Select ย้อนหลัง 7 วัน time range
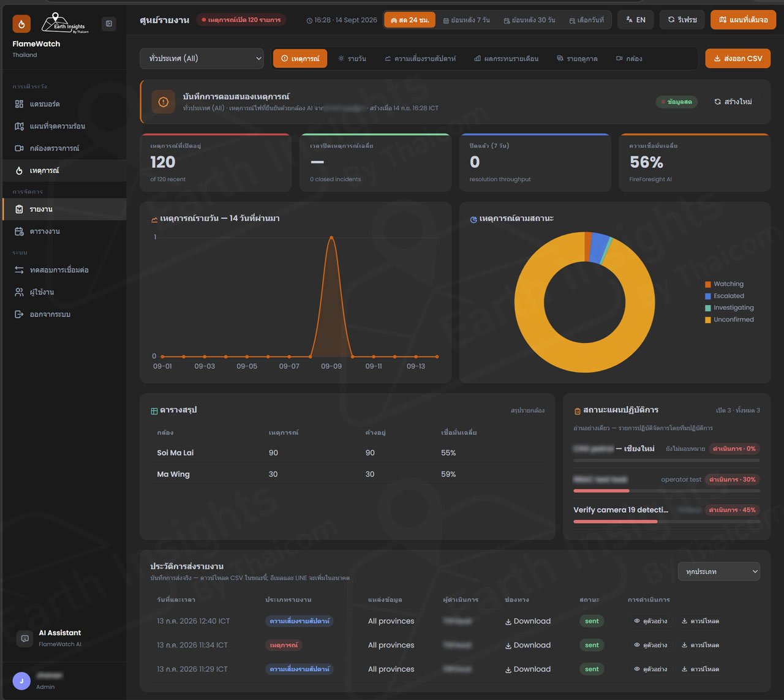 (x=467, y=20)
